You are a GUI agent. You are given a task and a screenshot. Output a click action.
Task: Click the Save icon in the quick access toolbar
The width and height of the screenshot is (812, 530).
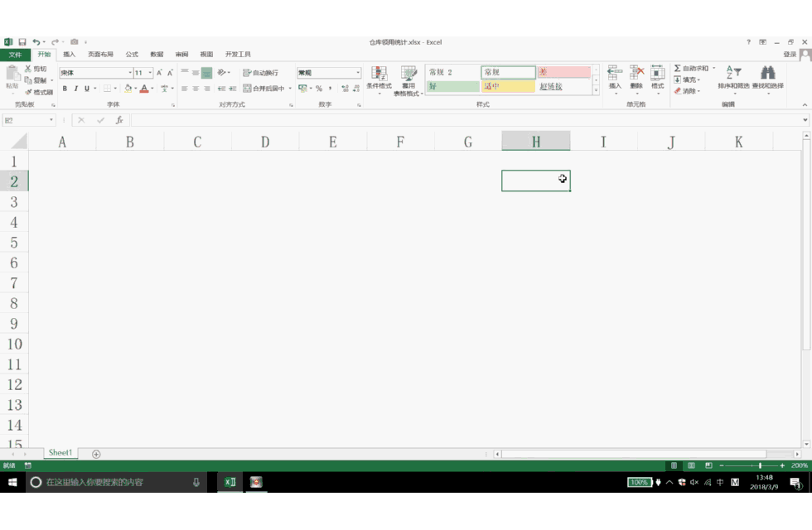(x=22, y=42)
